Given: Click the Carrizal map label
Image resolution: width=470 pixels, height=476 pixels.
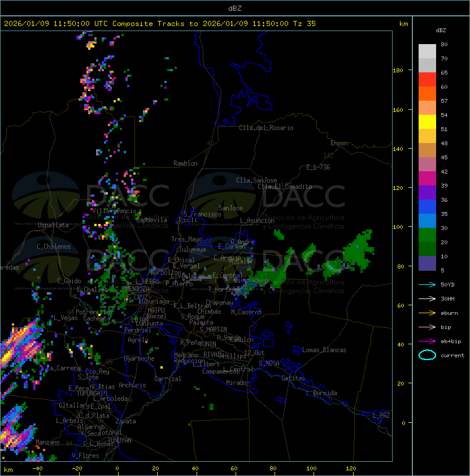Looking at the screenshot, I should (x=167, y=379).
